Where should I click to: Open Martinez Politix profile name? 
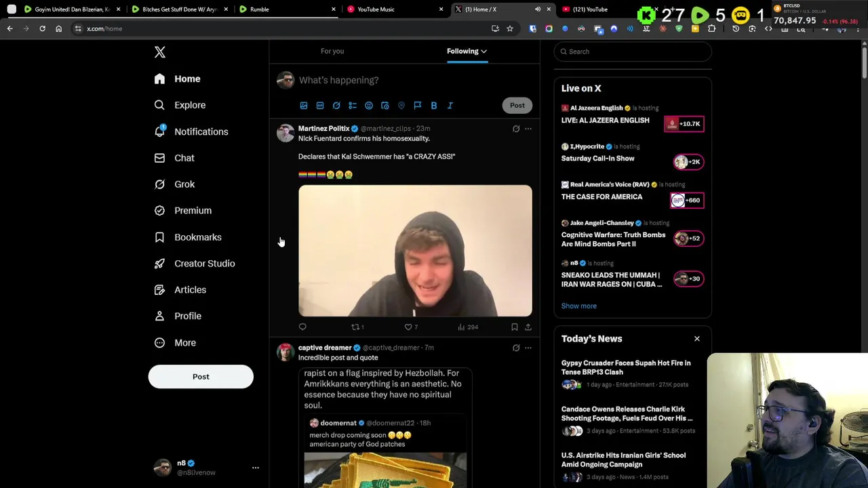tap(323, 128)
